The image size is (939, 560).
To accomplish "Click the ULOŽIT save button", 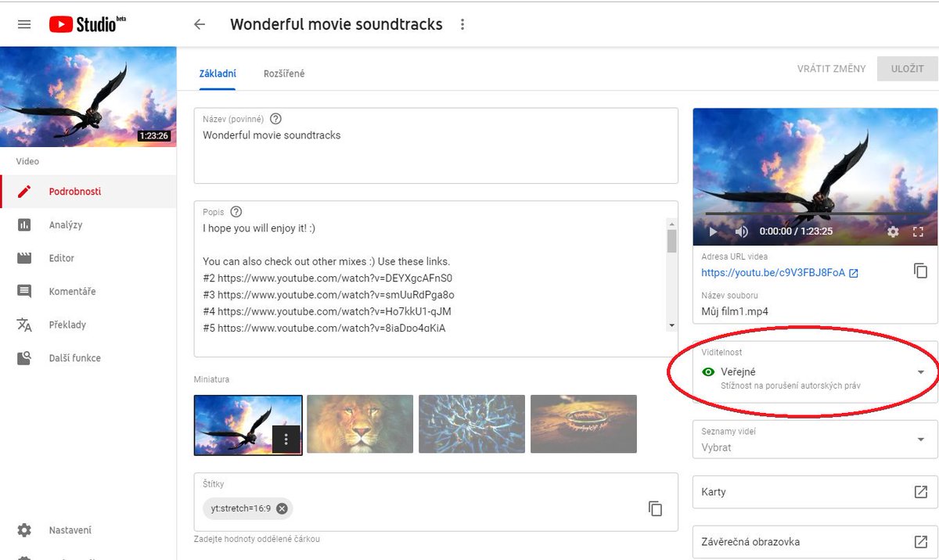I will (907, 69).
